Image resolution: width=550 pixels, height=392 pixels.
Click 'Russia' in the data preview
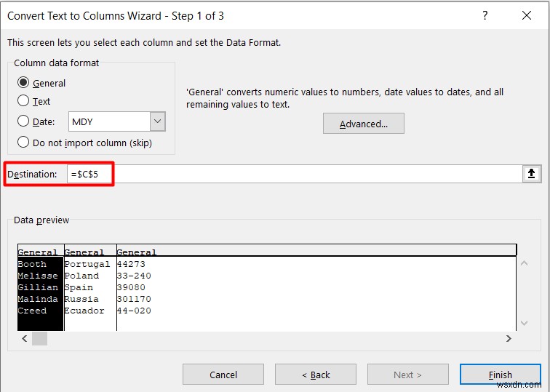tap(81, 299)
